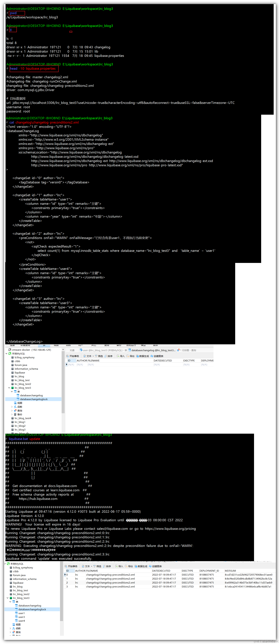Switch to 无标题 - 查询 tab
Image resolution: width=280 pixels, height=644 pixels.
(x=187, y=350)
